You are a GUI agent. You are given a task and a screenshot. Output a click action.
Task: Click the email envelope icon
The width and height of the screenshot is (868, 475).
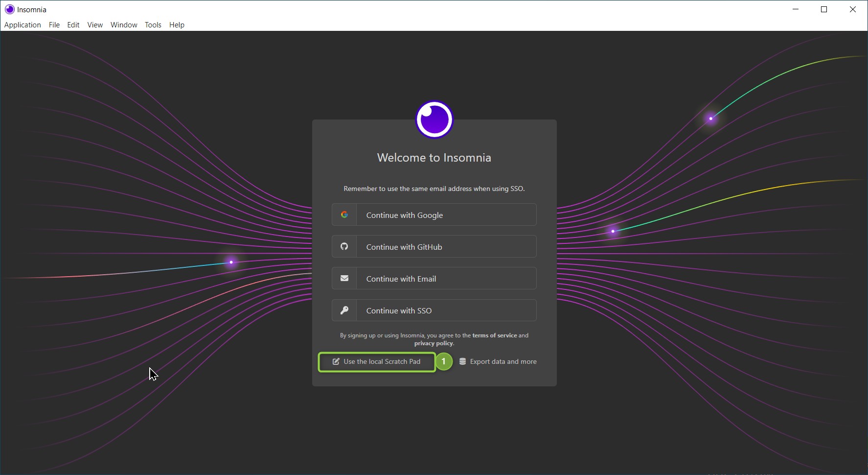pyautogui.click(x=344, y=278)
